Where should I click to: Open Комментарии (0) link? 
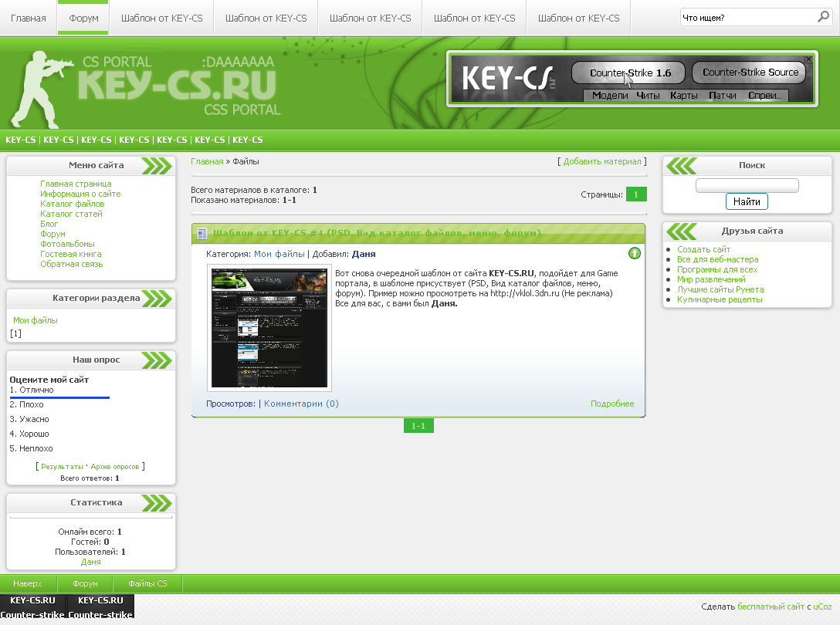pos(301,404)
